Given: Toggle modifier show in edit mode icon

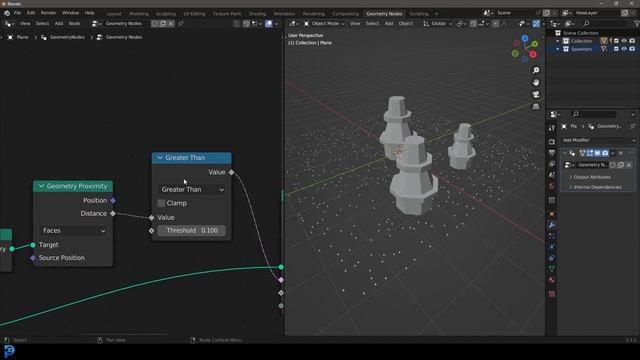Looking at the screenshot, I should (590, 153).
